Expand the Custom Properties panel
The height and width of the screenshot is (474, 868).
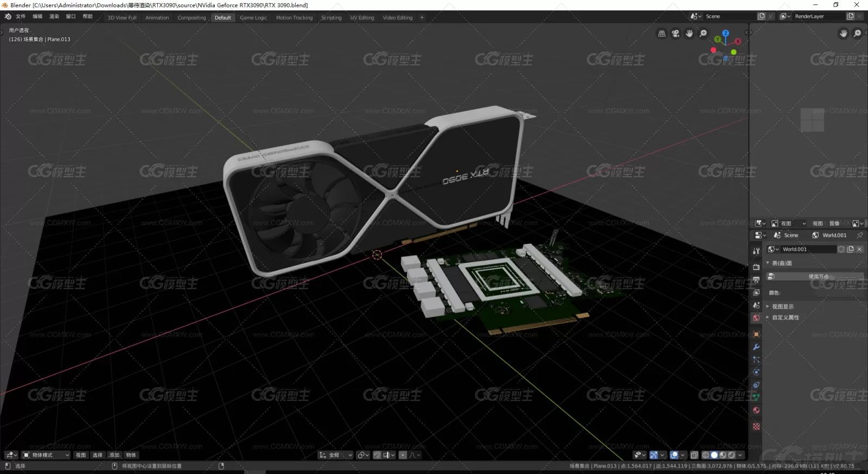[768, 317]
